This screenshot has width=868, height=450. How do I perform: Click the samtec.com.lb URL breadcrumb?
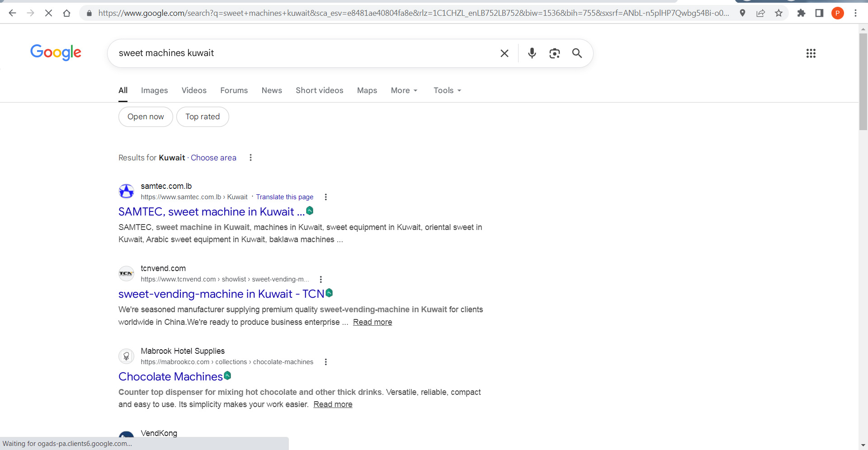[x=194, y=197]
